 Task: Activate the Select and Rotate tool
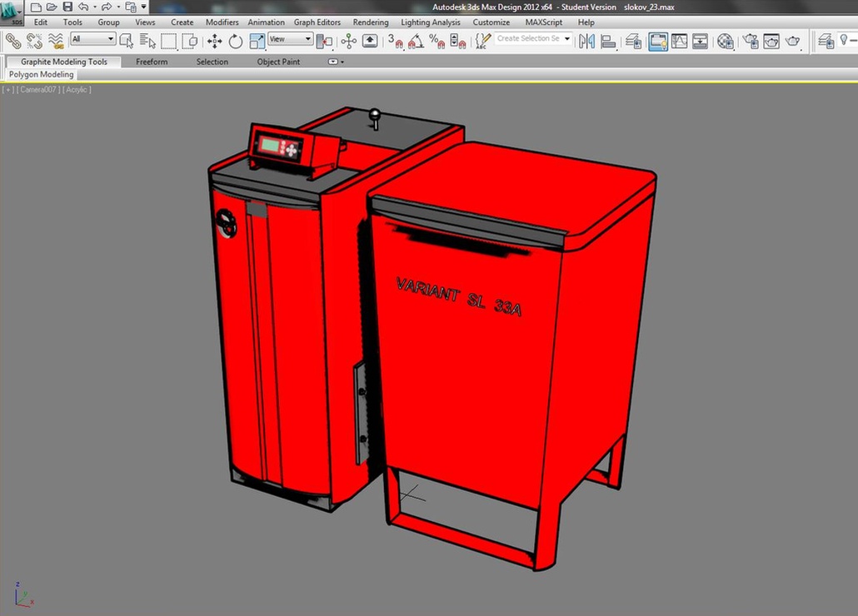[x=236, y=41]
